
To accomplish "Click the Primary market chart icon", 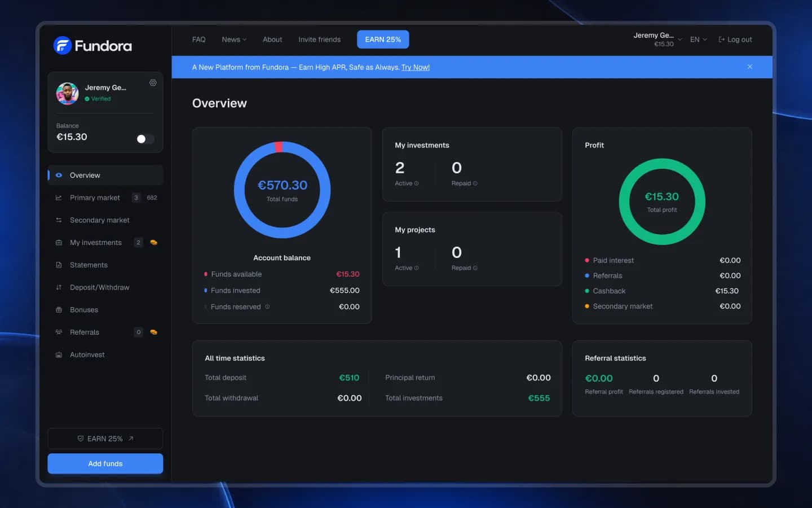I will click(59, 198).
